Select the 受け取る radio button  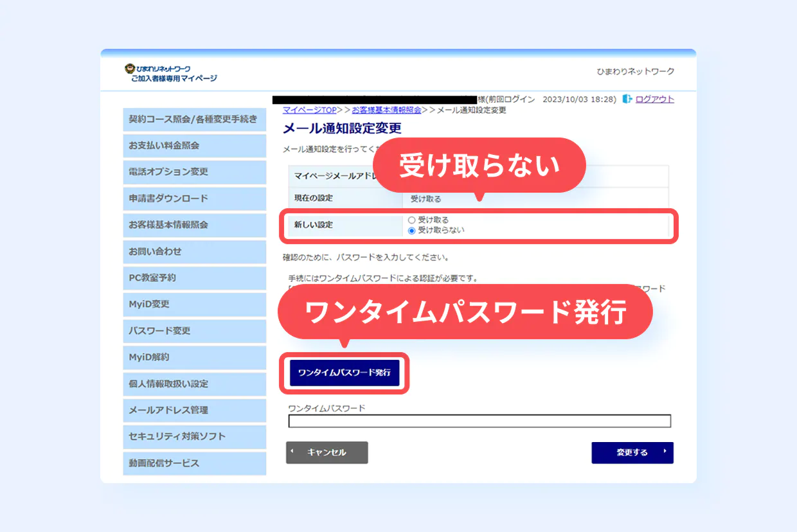tap(412, 220)
